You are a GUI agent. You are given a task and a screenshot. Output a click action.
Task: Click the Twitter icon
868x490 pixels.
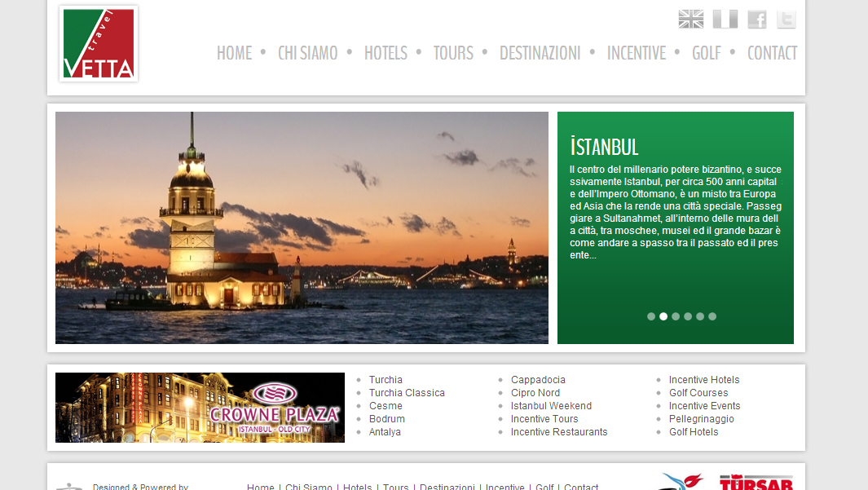click(x=786, y=18)
